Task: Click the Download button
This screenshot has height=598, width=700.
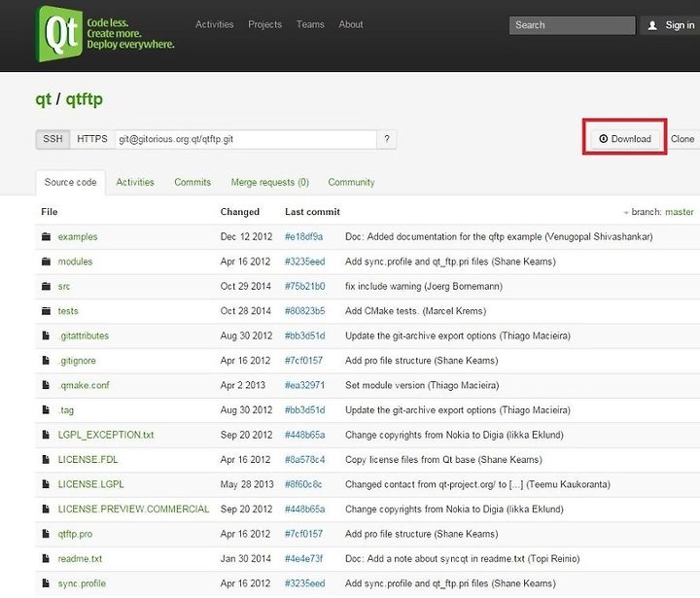Action: 625,139
